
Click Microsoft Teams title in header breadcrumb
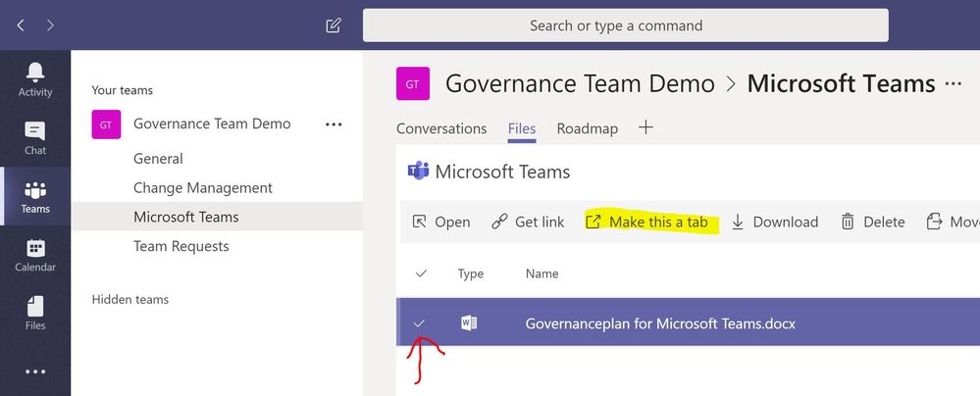click(x=842, y=83)
